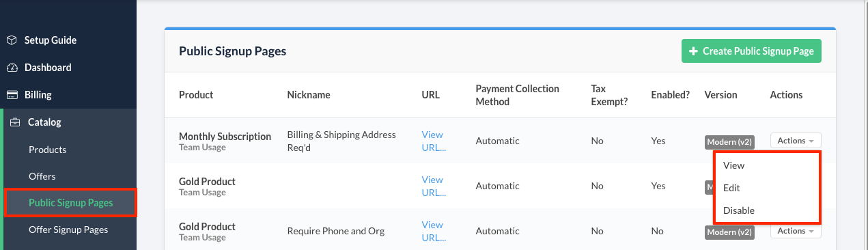Collapse the Catalog section
The height and width of the screenshot is (250, 868).
pyautogui.click(x=44, y=122)
